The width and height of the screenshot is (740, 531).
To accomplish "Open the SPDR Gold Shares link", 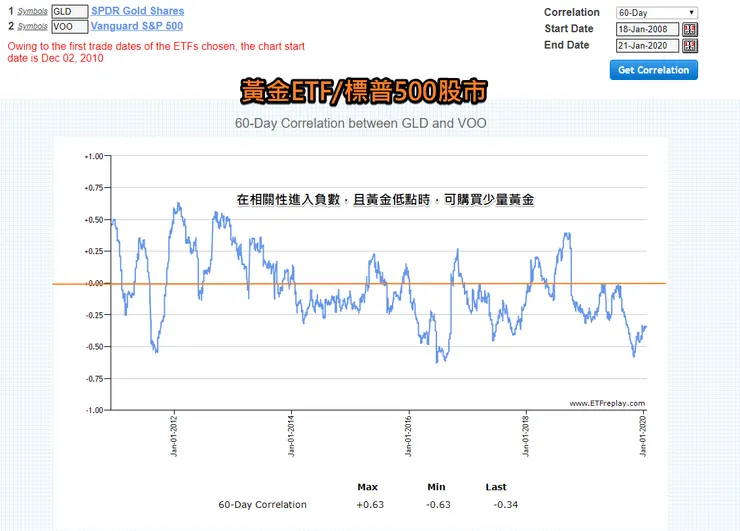I will point(137,11).
